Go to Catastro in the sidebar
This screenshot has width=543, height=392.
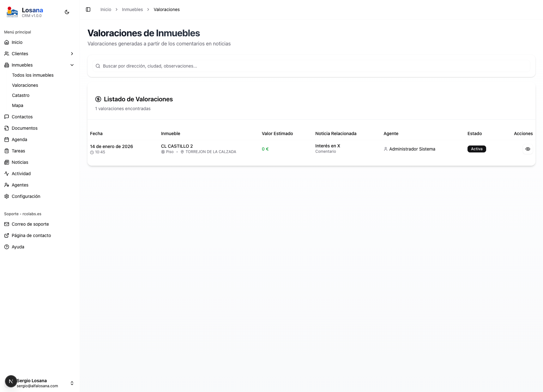pos(21,95)
